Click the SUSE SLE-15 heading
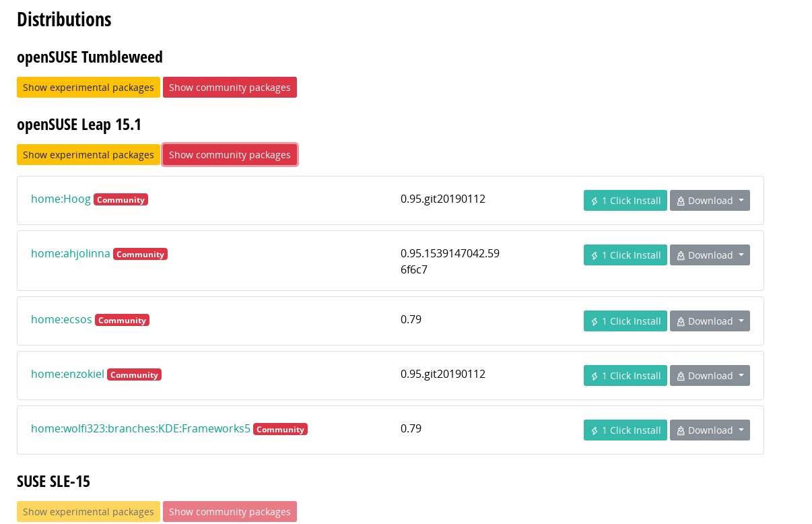This screenshot has width=812, height=524. click(53, 482)
